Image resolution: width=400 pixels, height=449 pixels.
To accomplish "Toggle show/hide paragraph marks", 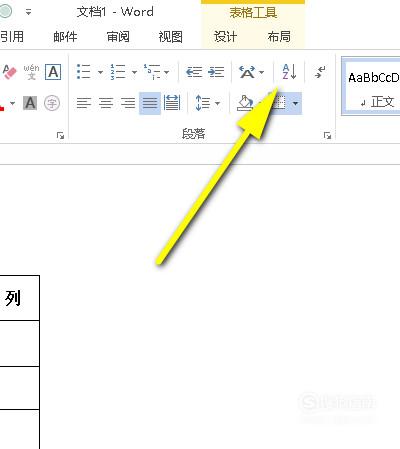I will click(x=320, y=72).
